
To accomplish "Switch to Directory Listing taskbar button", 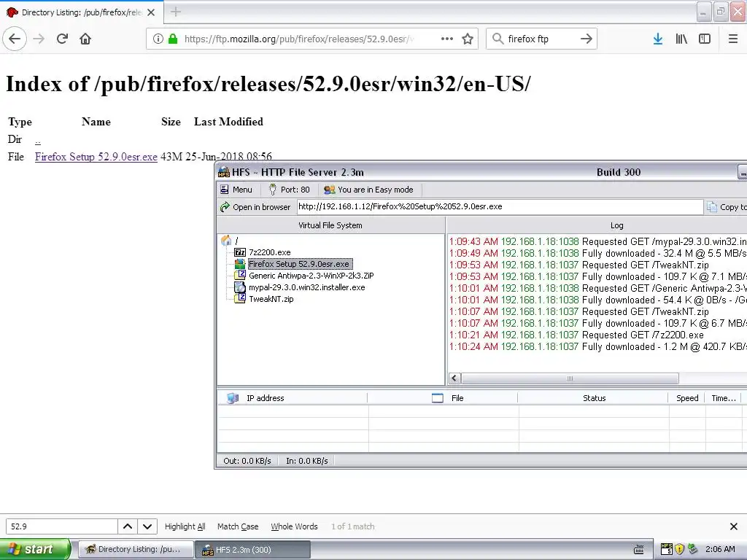I will [x=135, y=549].
